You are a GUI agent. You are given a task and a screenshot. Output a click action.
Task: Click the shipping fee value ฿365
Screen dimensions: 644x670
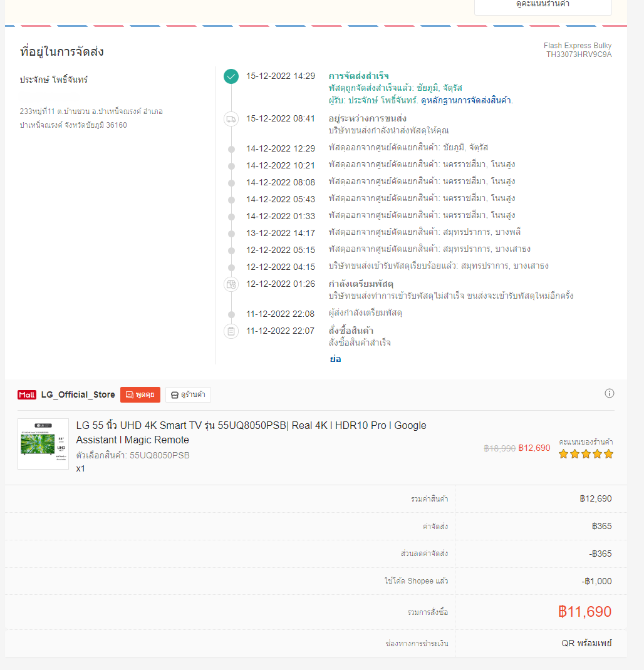601,527
